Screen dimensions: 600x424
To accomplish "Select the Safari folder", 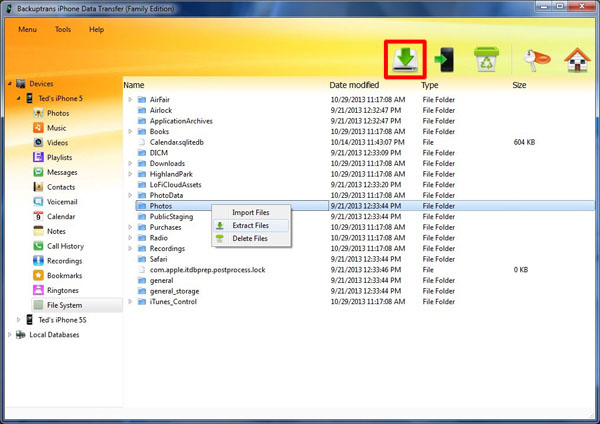I will click(x=158, y=259).
